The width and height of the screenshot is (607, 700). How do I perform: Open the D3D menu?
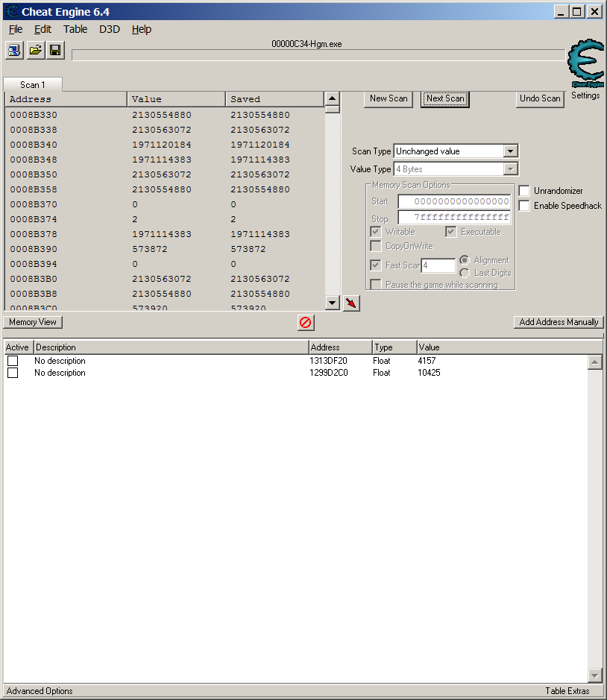[x=110, y=29]
